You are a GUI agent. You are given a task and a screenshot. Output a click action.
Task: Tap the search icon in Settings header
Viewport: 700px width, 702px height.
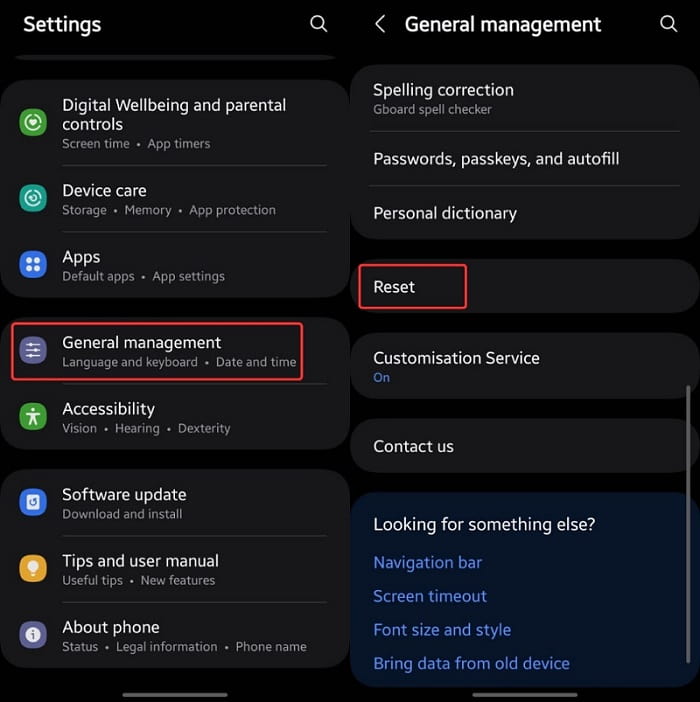(x=319, y=24)
